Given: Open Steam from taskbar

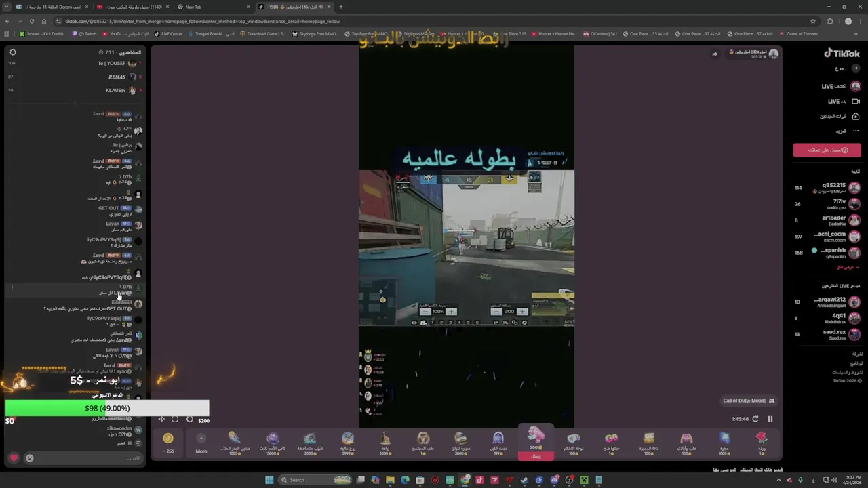Looking at the screenshot, I should pyautogui.click(x=524, y=480).
